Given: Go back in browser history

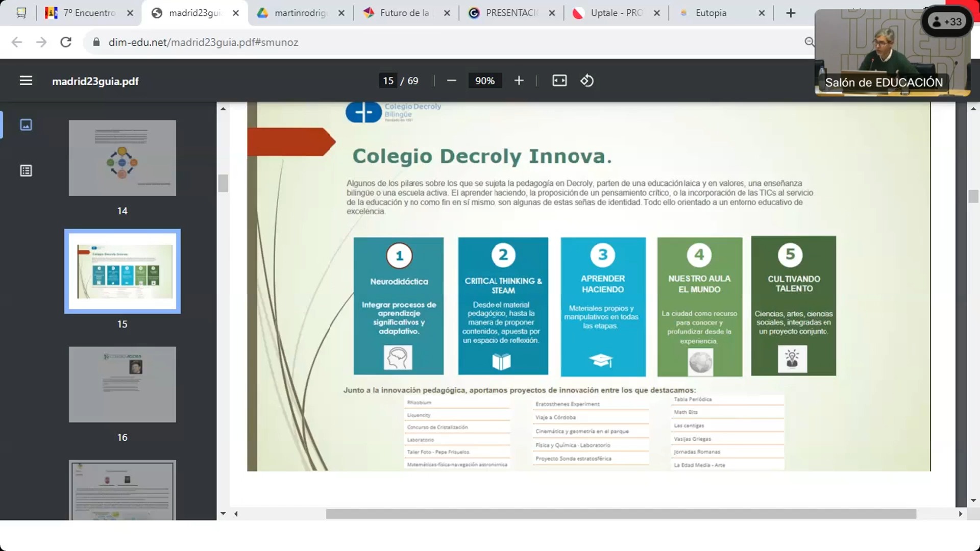Looking at the screenshot, I should [17, 42].
